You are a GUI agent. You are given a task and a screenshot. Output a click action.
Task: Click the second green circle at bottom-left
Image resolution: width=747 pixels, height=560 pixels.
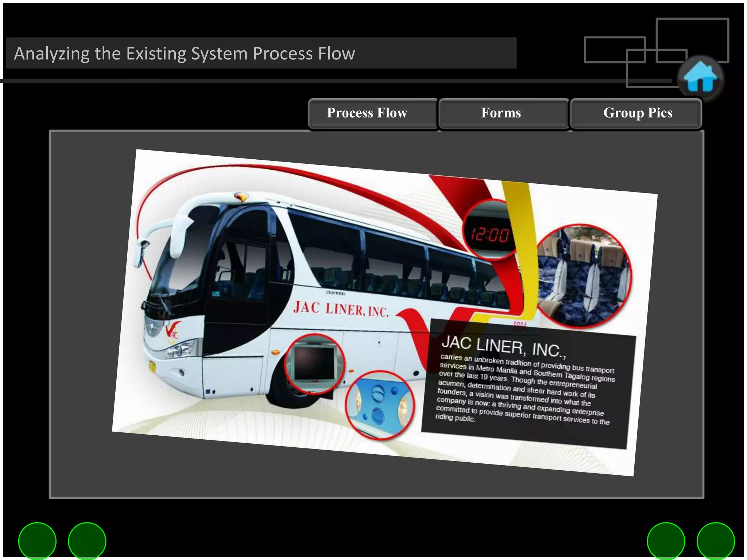(87, 541)
